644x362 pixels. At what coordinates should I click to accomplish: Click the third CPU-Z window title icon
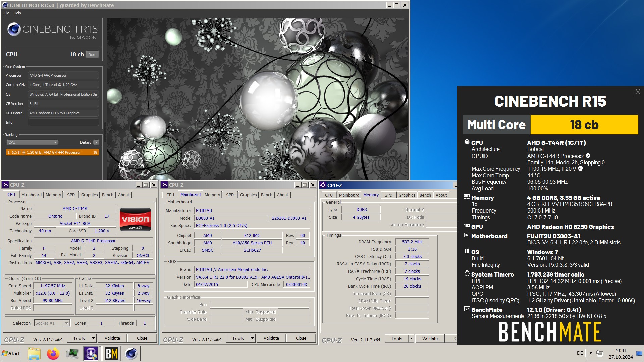coord(323,185)
